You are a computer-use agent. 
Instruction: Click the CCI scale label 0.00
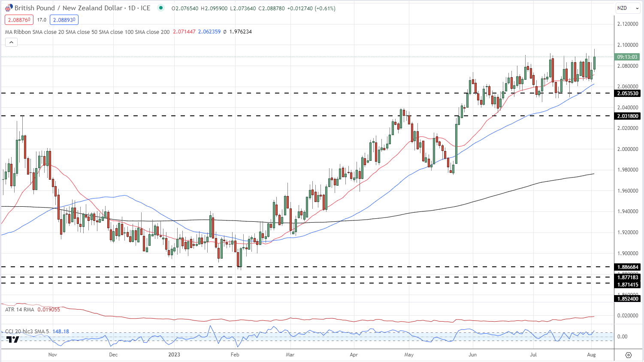coord(622,336)
